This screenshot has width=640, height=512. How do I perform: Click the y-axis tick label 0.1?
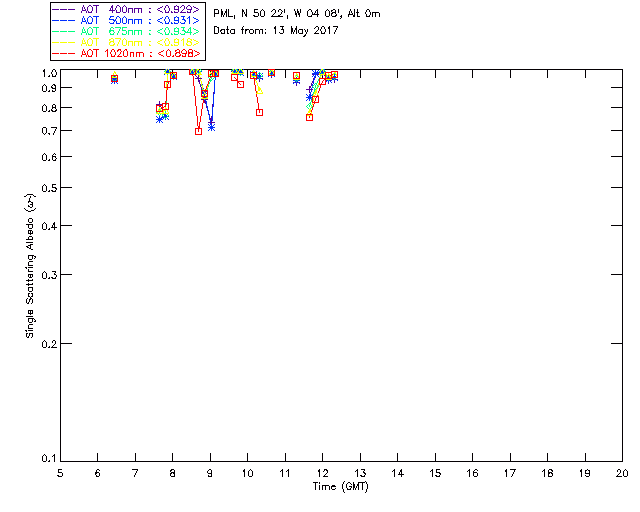pos(49,459)
